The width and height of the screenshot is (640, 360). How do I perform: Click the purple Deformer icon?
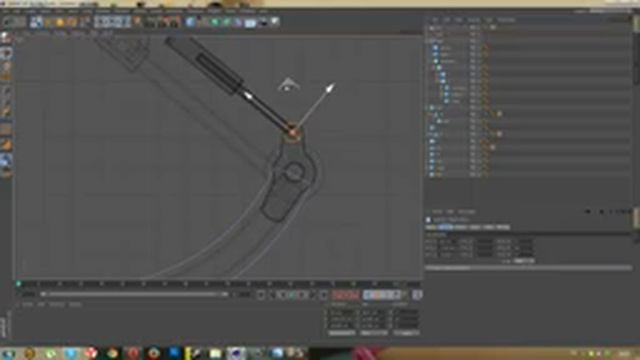pyautogui.click(x=238, y=22)
